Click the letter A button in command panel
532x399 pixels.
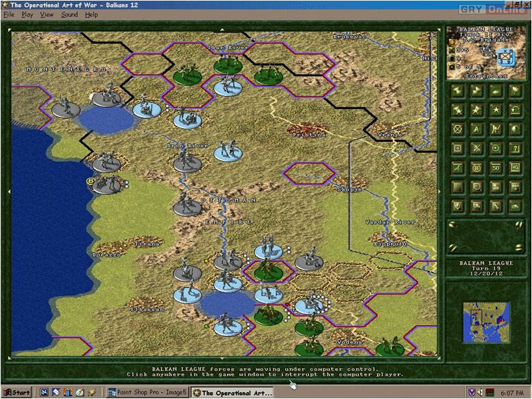coord(477,130)
